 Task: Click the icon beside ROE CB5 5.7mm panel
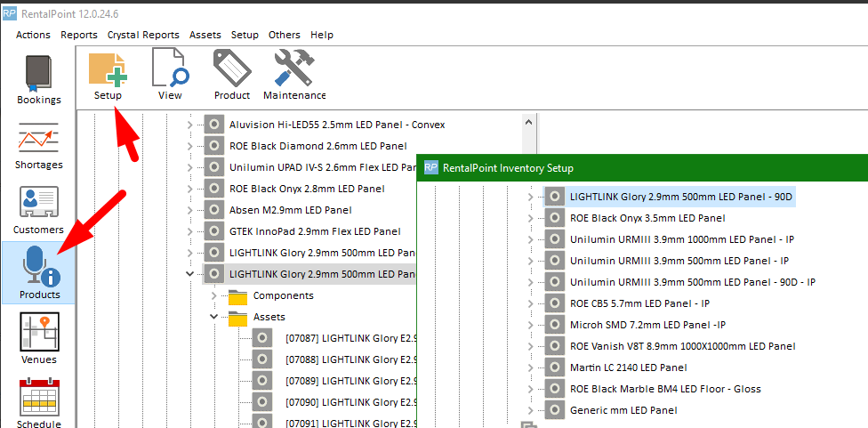[554, 303]
